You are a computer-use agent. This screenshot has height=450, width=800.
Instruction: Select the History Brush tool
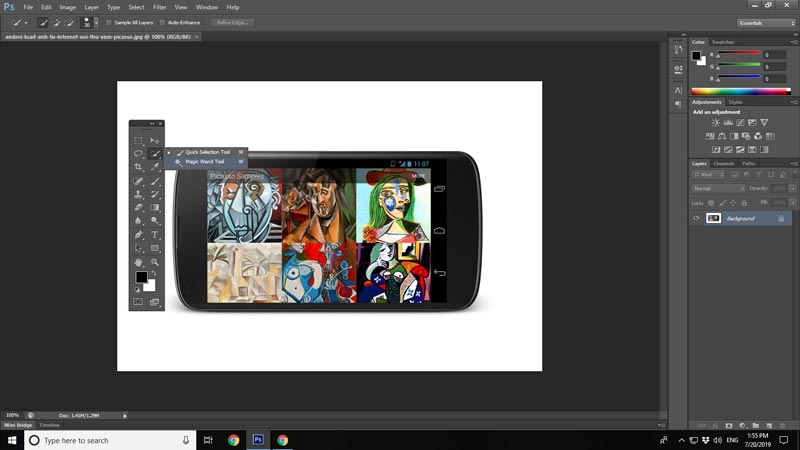click(155, 194)
